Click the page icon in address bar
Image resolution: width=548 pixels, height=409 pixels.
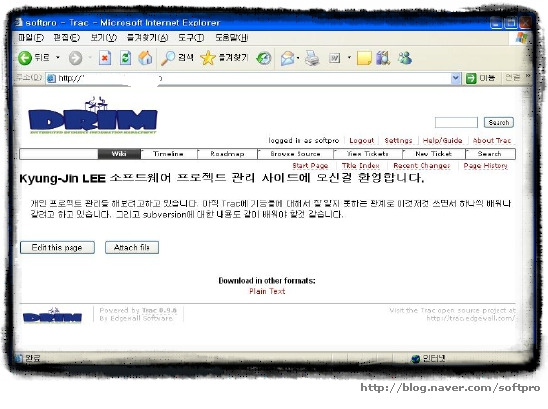tap(51, 78)
